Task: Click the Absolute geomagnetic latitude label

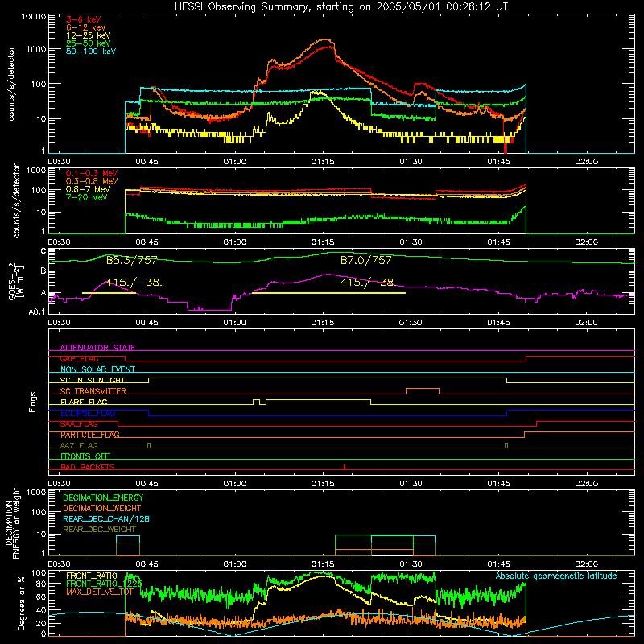Action: coord(556,576)
